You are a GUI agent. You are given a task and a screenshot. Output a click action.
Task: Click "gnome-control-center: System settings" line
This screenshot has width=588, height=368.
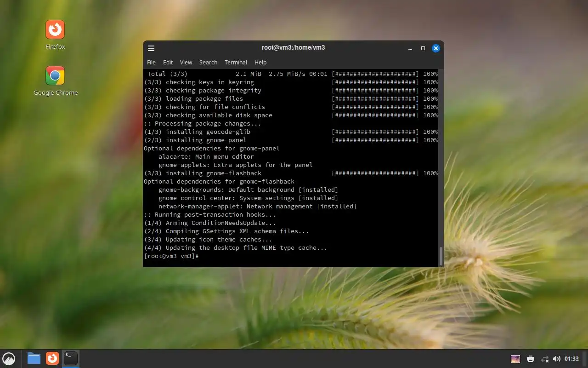coord(249,198)
